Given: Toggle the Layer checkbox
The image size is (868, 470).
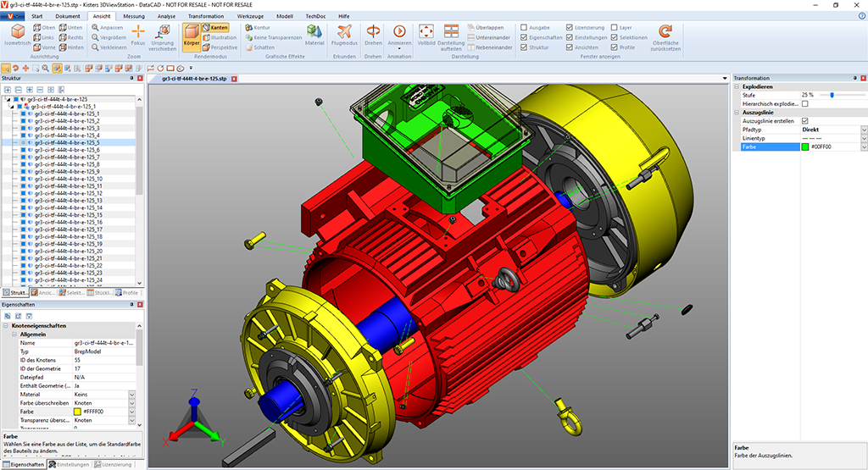Looking at the screenshot, I should [x=614, y=28].
